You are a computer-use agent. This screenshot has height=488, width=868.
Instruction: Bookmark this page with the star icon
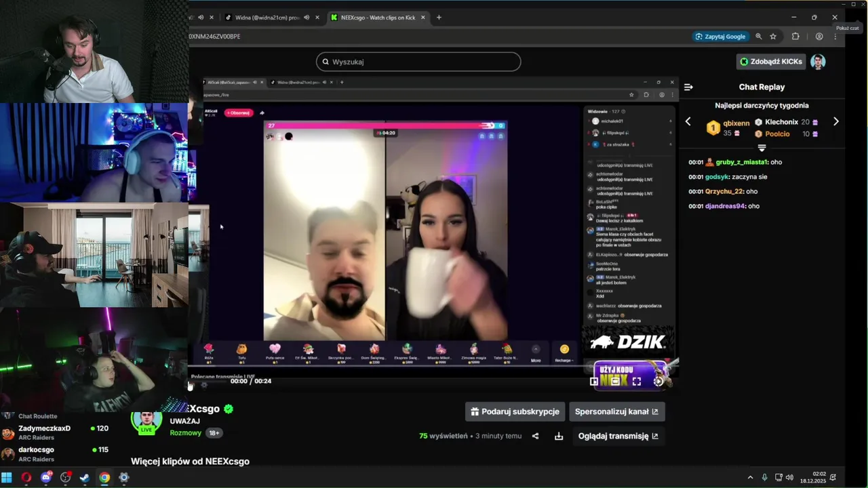point(773,37)
